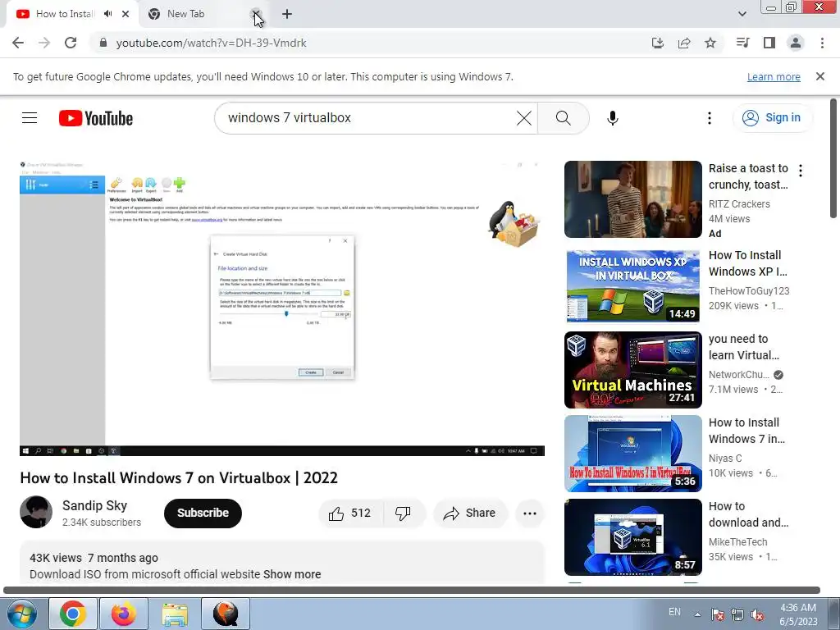Click the horizontal scrollbar at page bottom
840x630 pixels.
tap(412, 590)
